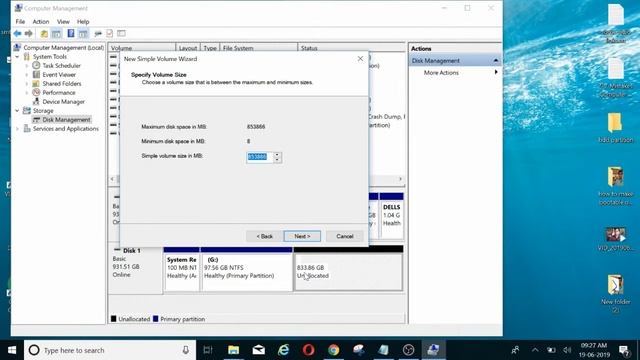Open the Windows Start menu
The width and height of the screenshot is (640, 360).
point(12,350)
